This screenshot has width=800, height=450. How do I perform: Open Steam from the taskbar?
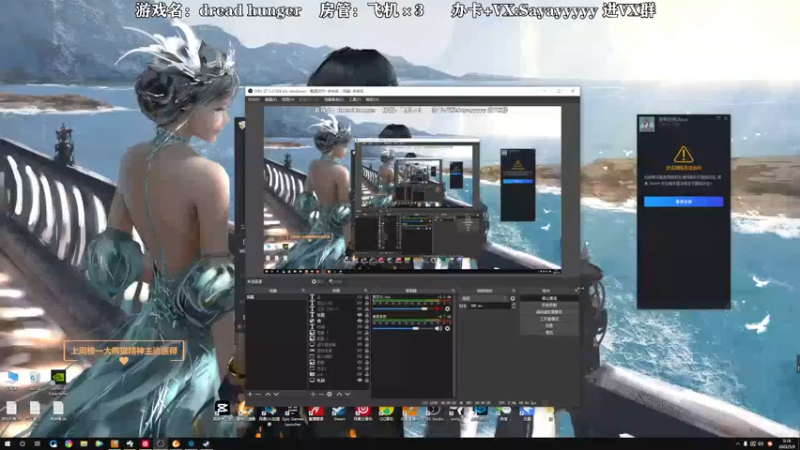(207, 444)
